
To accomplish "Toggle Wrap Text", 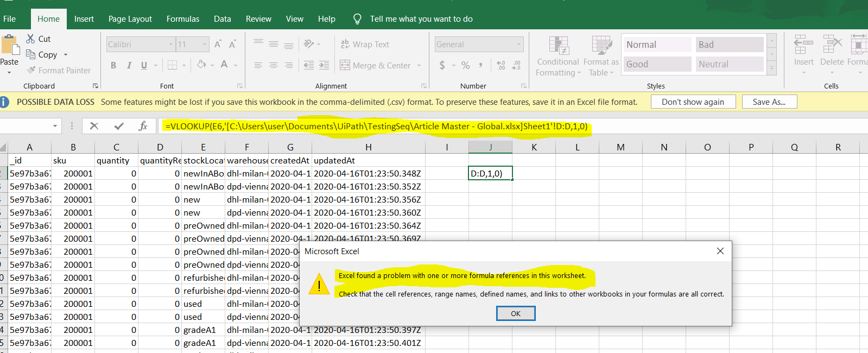I will tap(365, 45).
